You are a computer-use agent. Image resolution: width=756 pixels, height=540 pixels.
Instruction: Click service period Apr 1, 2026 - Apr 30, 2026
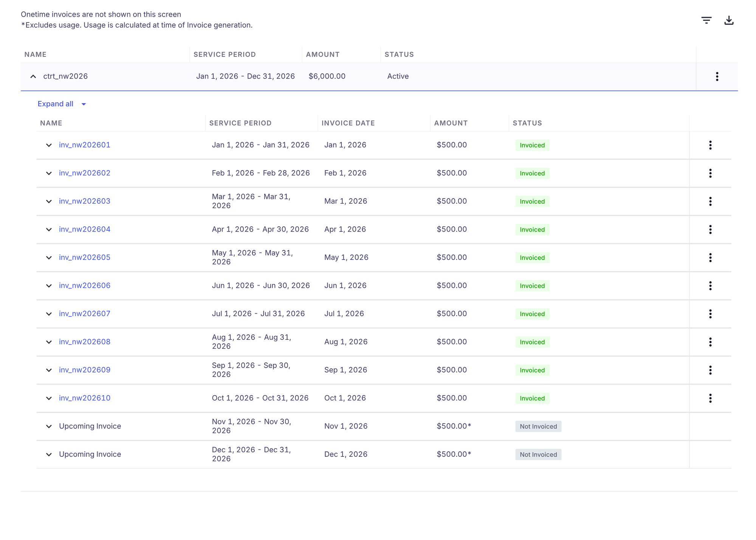260,229
